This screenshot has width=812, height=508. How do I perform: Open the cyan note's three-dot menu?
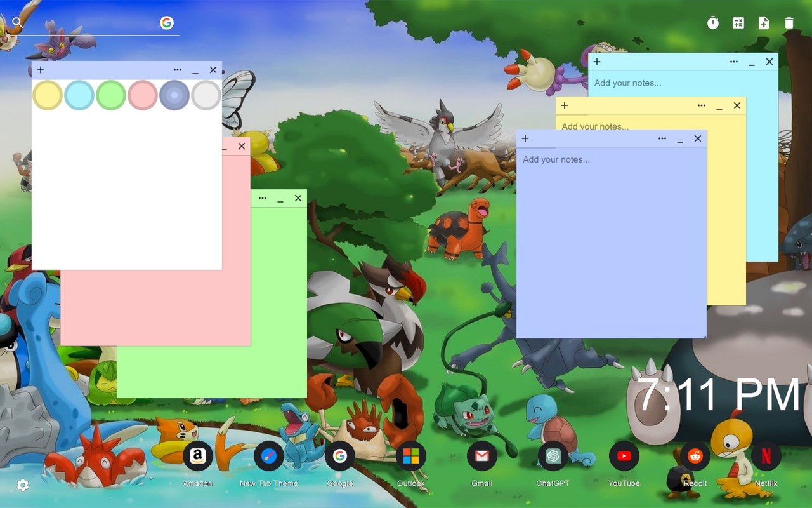click(734, 62)
